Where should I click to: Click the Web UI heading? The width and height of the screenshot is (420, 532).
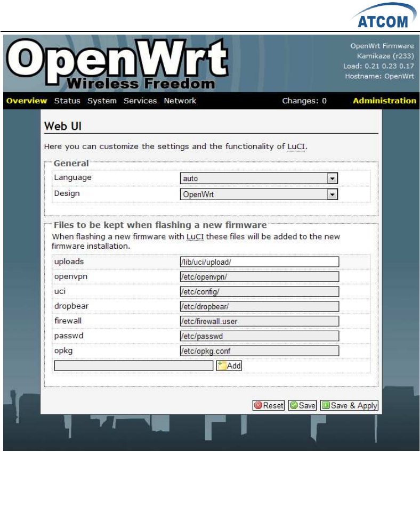pyautogui.click(x=63, y=126)
